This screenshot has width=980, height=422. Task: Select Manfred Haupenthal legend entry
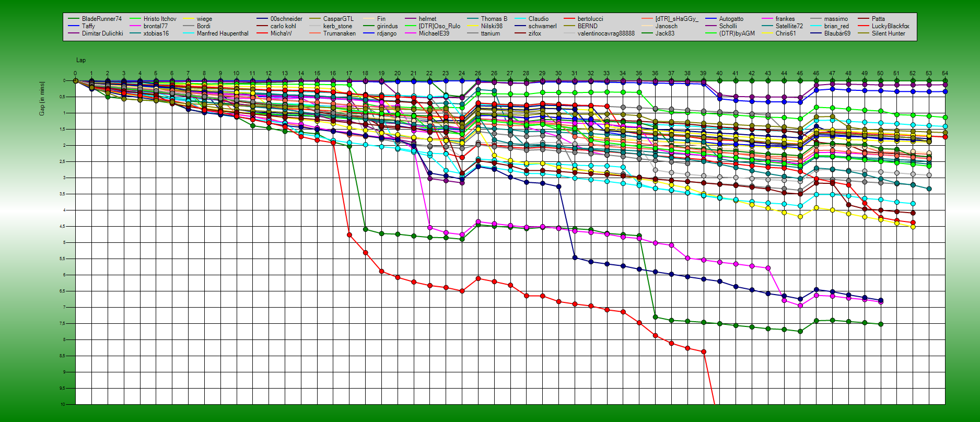point(223,33)
